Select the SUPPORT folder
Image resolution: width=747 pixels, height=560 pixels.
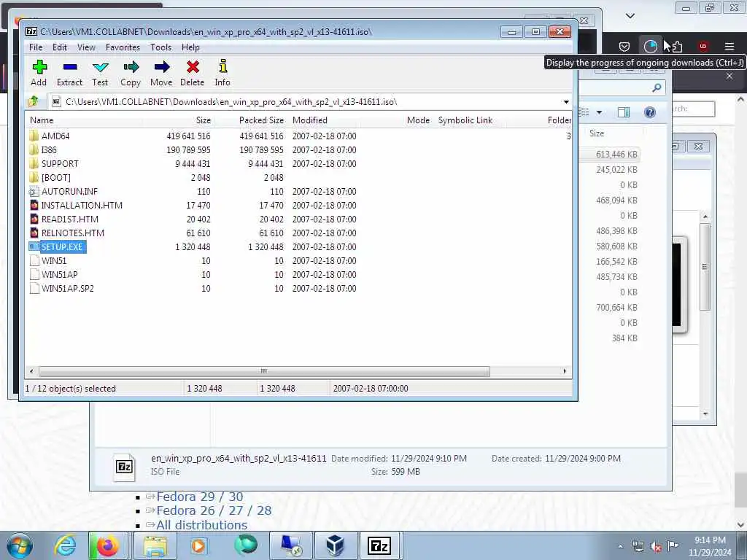60,164
